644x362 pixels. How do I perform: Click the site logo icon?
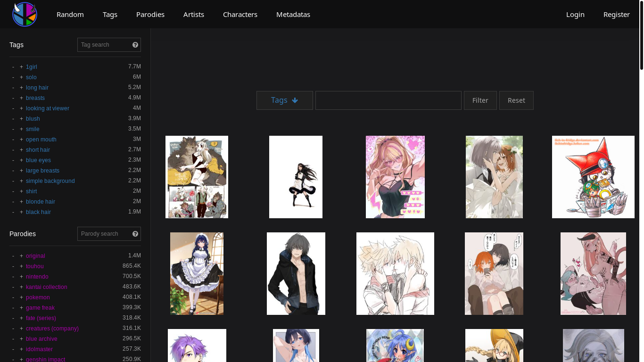[x=25, y=14]
